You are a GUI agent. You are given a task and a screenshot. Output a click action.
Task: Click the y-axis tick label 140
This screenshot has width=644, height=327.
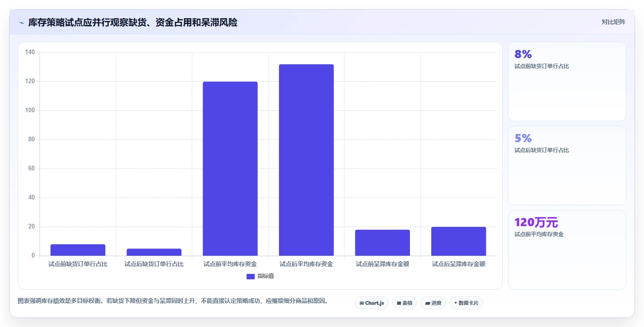click(x=30, y=52)
